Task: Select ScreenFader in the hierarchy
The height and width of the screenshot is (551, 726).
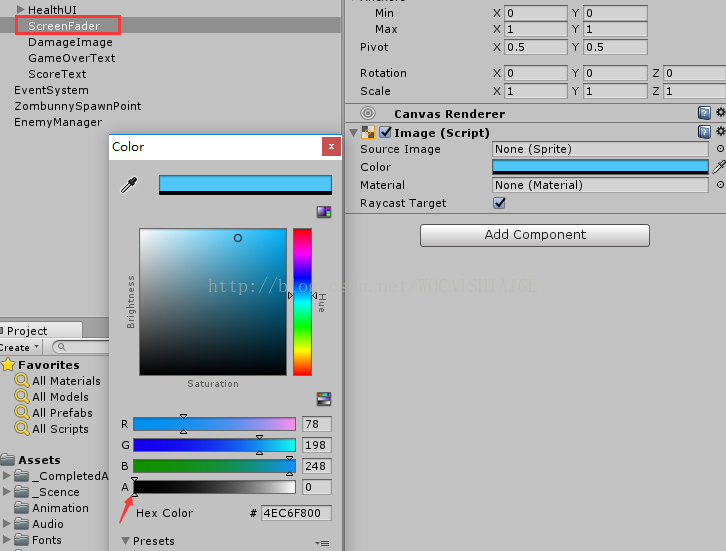Action: click(64, 26)
